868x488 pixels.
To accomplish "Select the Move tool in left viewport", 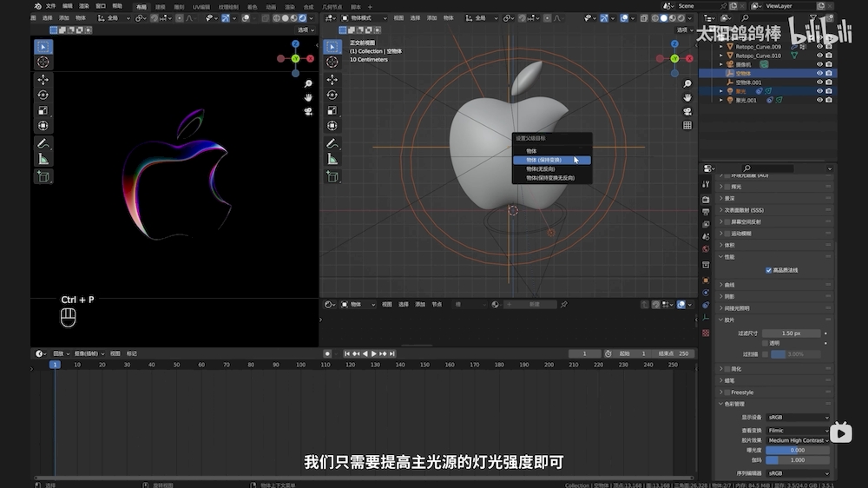I will point(43,80).
